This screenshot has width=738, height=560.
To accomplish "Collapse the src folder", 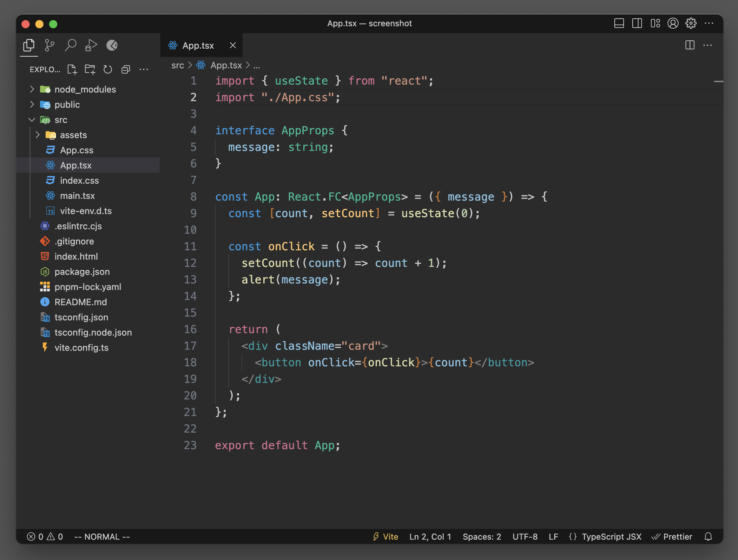I will click(x=88, y=120).
